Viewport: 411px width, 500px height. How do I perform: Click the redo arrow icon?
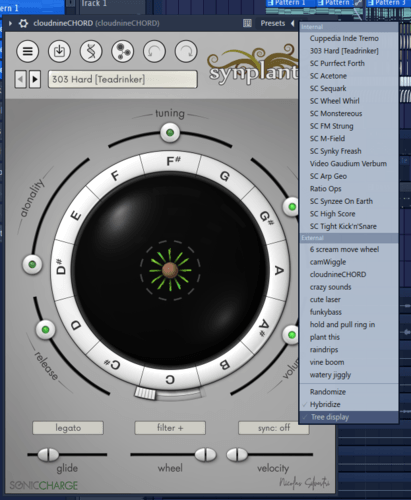(186, 51)
